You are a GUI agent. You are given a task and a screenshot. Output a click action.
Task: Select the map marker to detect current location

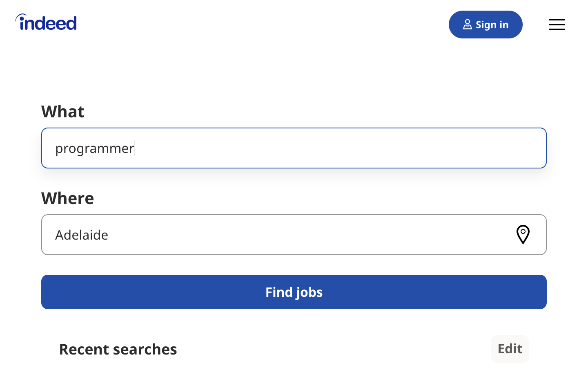[x=523, y=234]
